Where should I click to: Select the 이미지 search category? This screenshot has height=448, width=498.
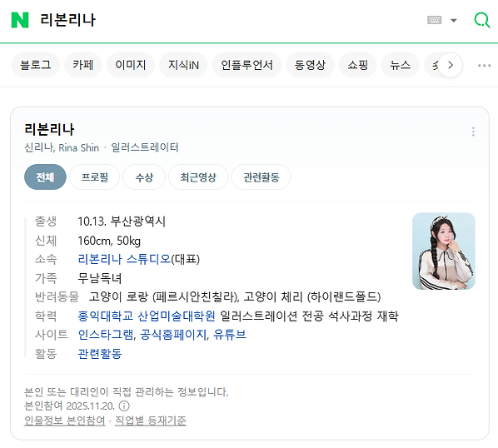pyautogui.click(x=131, y=65)
